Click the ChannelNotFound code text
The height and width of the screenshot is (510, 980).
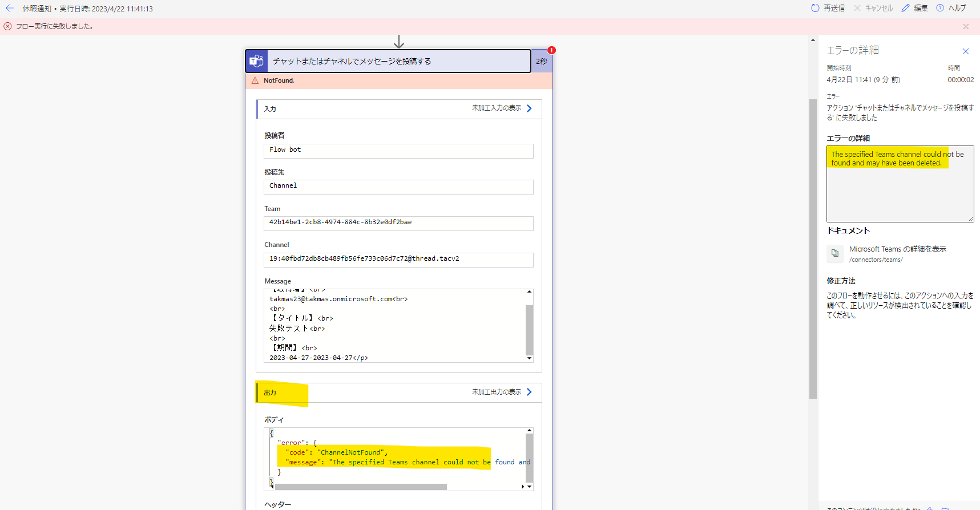click(x=350, y=452)
